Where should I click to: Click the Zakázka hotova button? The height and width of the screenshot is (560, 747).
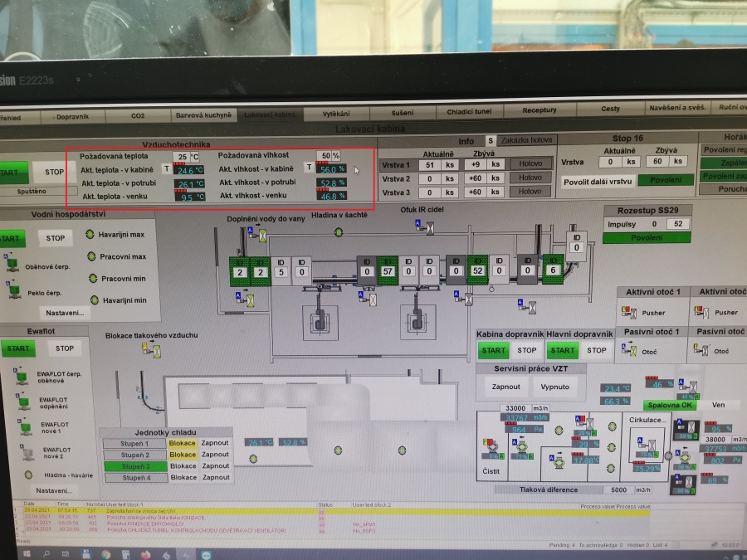pyautogui.click(x=526, y=140)
